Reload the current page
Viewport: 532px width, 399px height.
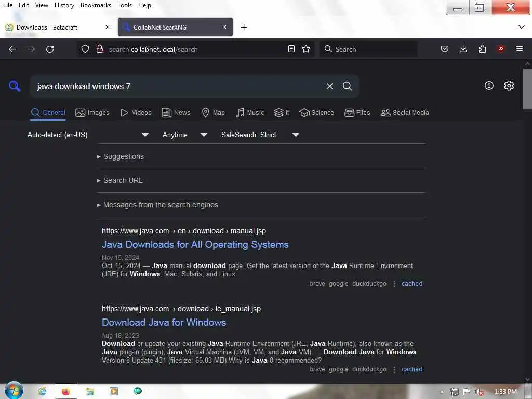pos(50,49)
